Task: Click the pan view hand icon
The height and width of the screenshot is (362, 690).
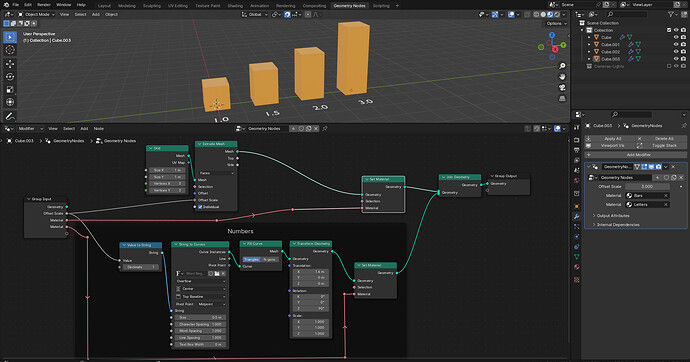Action: (x=562, y=77)
